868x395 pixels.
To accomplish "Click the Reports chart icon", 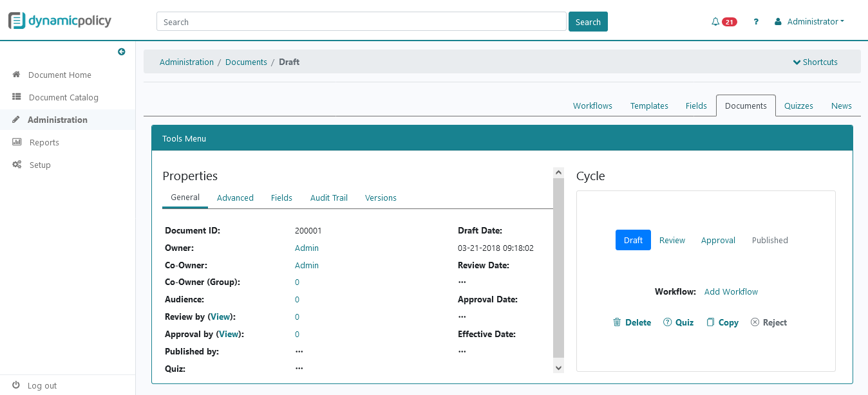I will 17,142.
